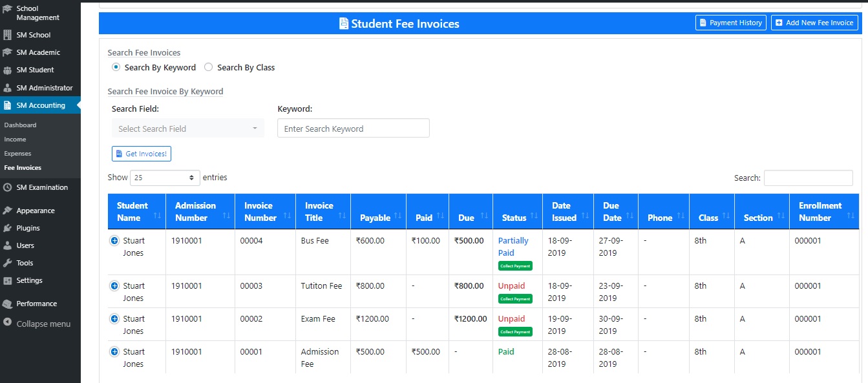868x383 pixels.
Task: Go to the Income submenu item
Action: click(14, 139)
